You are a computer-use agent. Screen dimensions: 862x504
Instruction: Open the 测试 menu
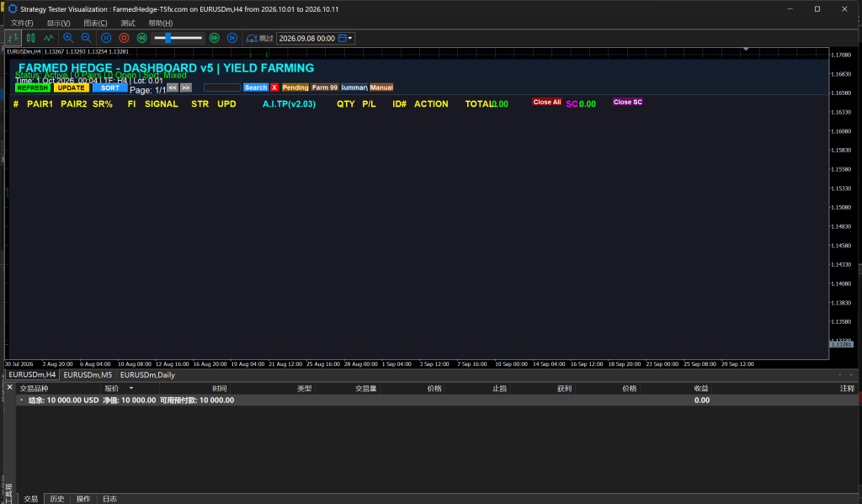tap(128, 23)
